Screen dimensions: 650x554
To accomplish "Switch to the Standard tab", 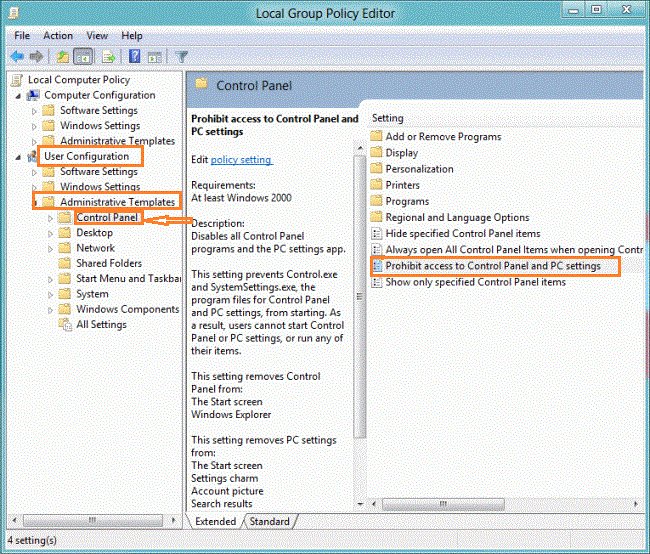I will pos(269,521).
